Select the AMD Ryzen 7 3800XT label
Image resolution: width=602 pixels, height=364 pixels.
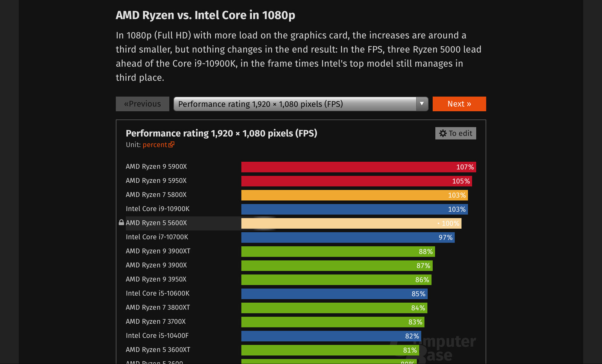[158, 308]
